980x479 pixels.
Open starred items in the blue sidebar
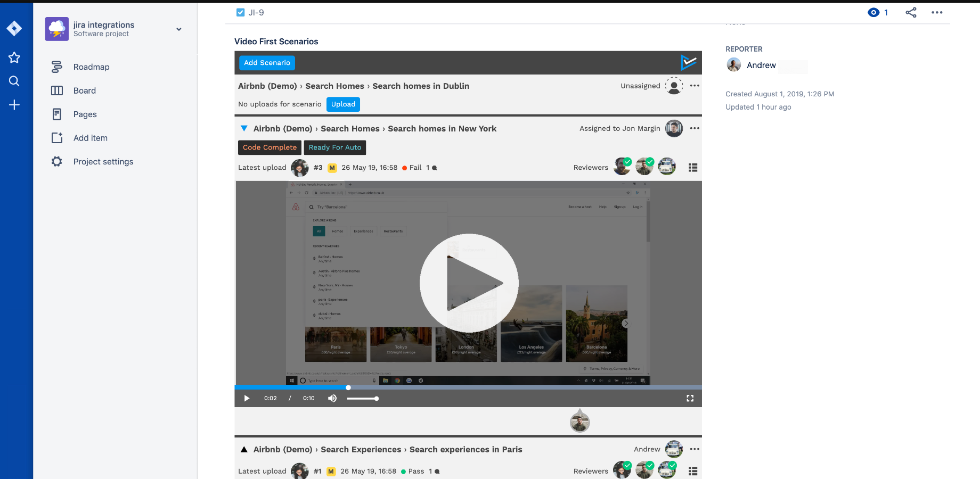point(14,57)
